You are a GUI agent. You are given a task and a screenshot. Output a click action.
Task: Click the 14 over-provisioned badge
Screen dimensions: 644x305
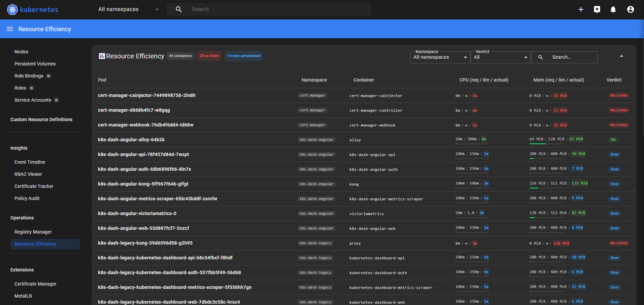tap(244, 56)
